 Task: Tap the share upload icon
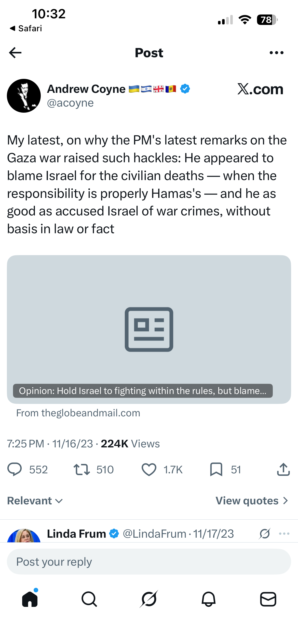pos(283,469)
